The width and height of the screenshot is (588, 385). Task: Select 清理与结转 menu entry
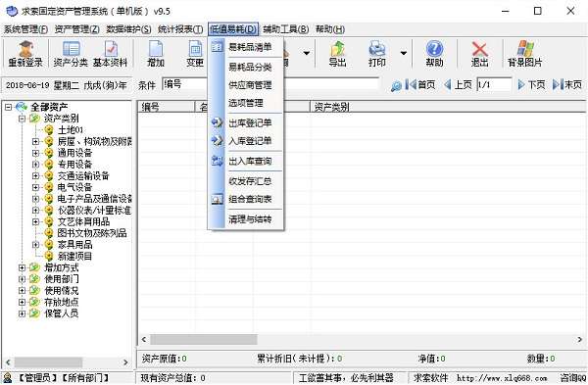click(246, 219)
